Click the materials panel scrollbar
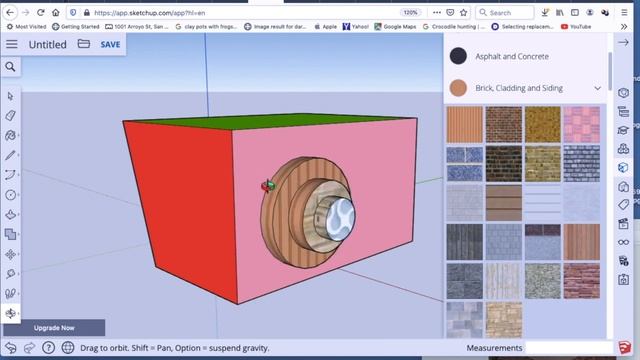The width and height of the screenshot is (640, 360). pos(610,71)
